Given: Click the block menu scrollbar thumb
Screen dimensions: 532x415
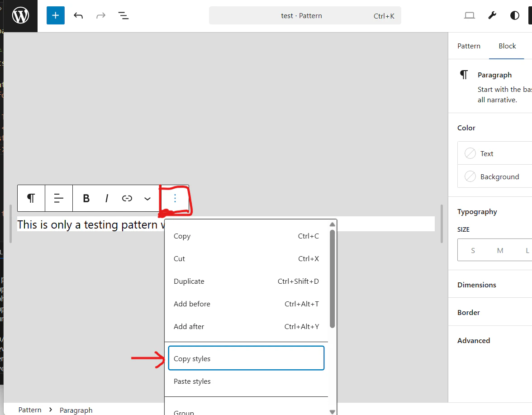Looking at the screenshot, I should coord(332,279).
